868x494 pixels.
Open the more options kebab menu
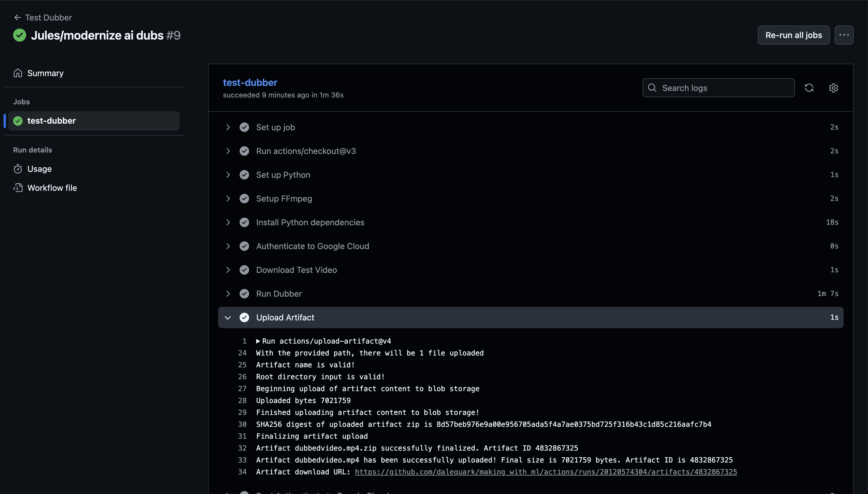click(845, 35)
